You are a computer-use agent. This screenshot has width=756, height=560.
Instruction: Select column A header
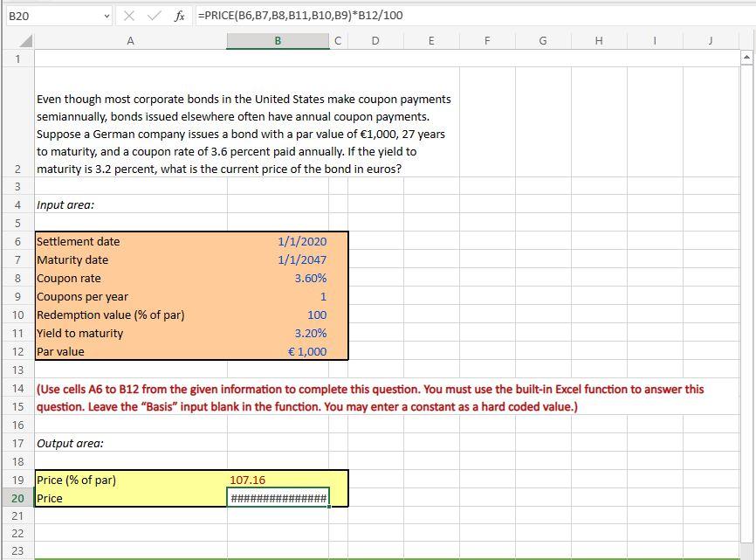(x=130, y=41)
